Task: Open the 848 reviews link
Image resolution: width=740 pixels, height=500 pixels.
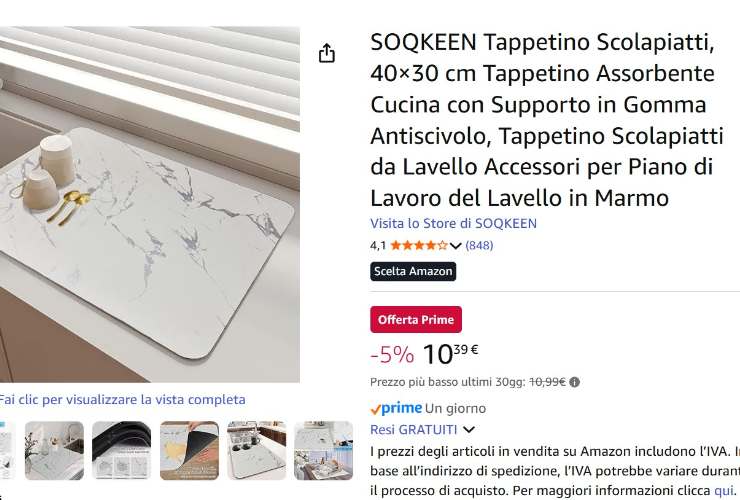Action: (479, 246)
